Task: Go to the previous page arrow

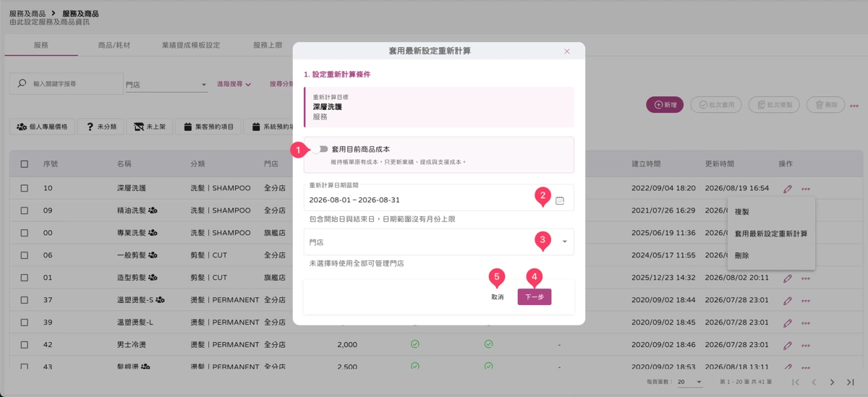Action: tap(814, 382)
